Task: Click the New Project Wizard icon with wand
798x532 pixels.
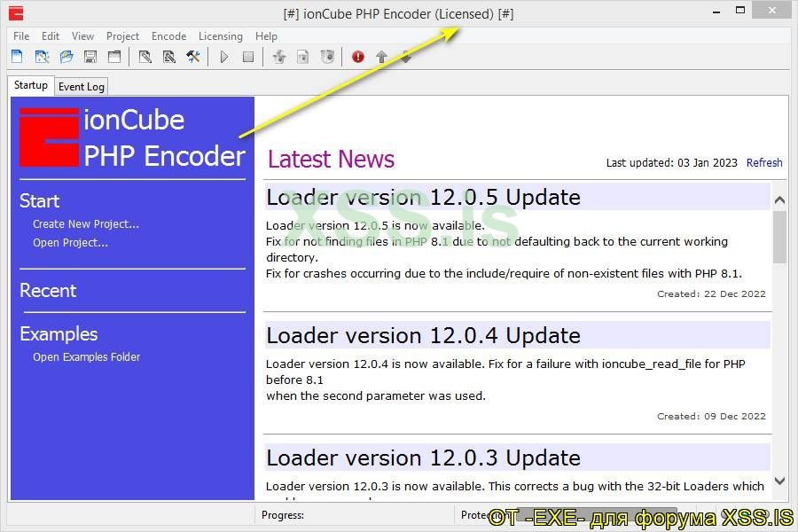Action: 42,57
